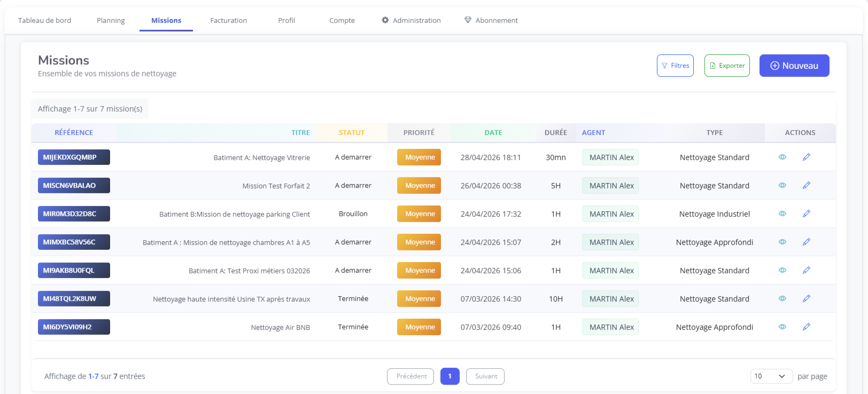Sort table by Date column header
Viewport: 868px width, 394px height.
[x=493, y=133]
